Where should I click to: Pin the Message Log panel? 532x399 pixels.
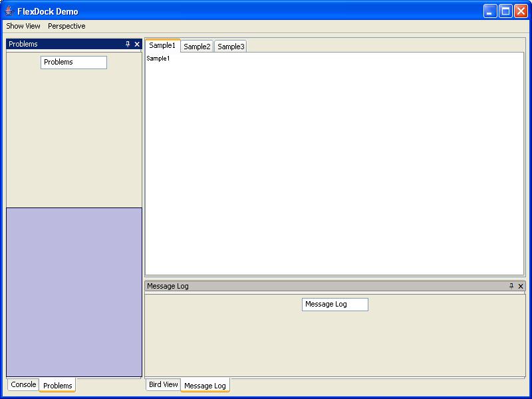pos(511,286)
